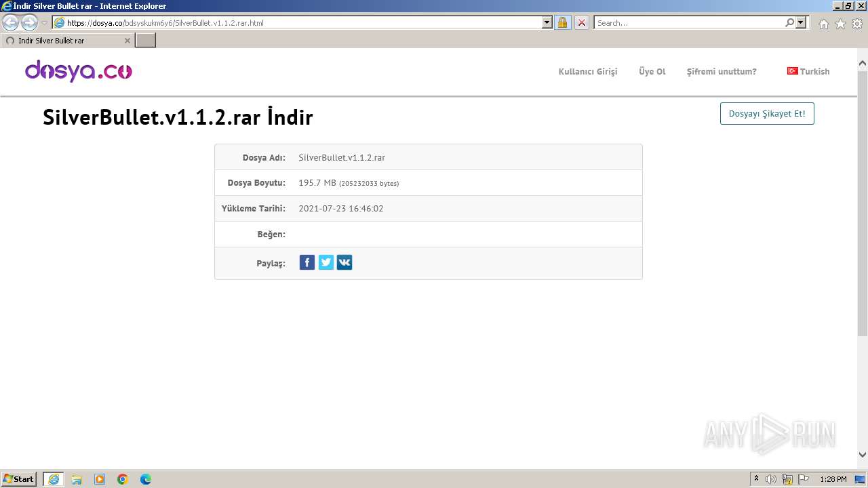Click the security lock icon
The height and width of the screenshot is (488, 868).
pos(562,22)
